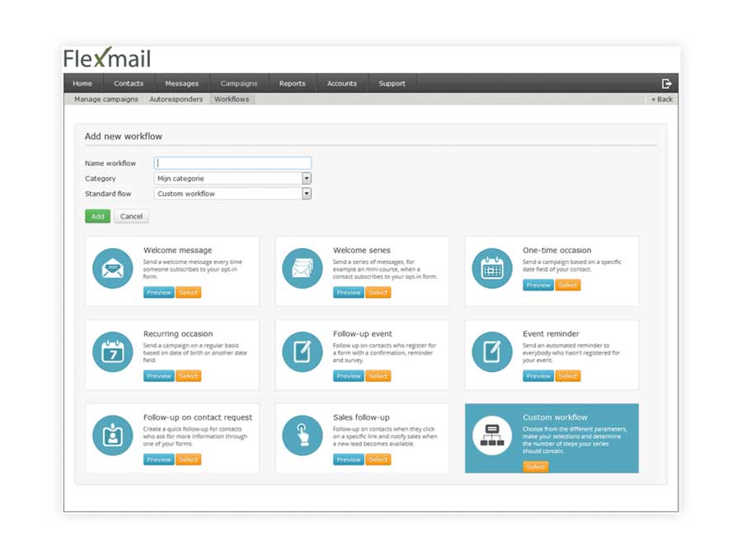The height and width of the screenshot is (560, 742).
Task: Click the One-time occasion calendar icon
Action: click(x=492, y=268)
